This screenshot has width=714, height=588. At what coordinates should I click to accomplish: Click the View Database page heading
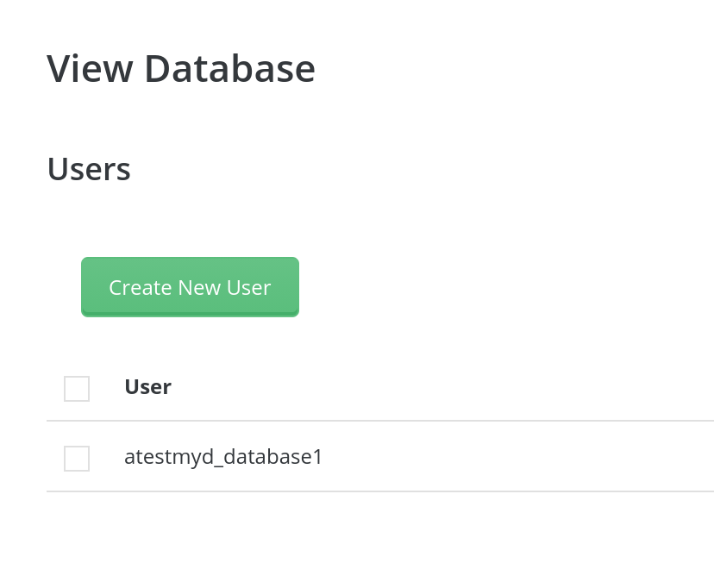click(x=181, y=68)
